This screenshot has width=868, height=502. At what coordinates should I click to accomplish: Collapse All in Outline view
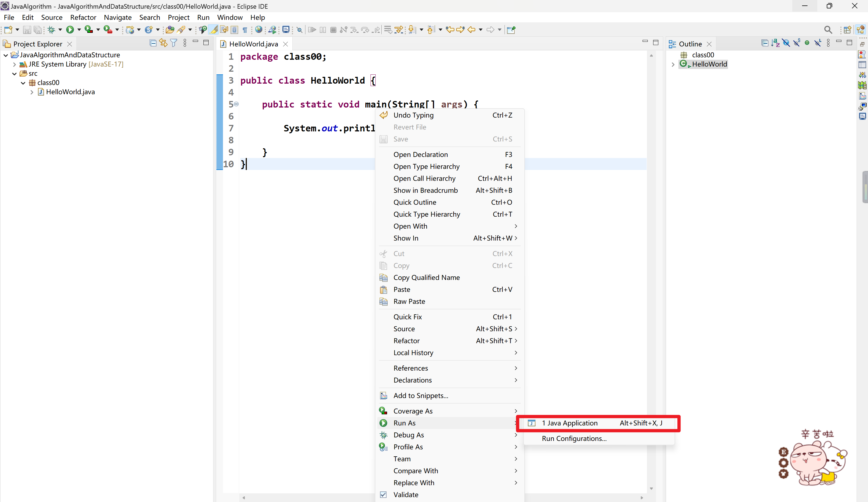(765, 43)
